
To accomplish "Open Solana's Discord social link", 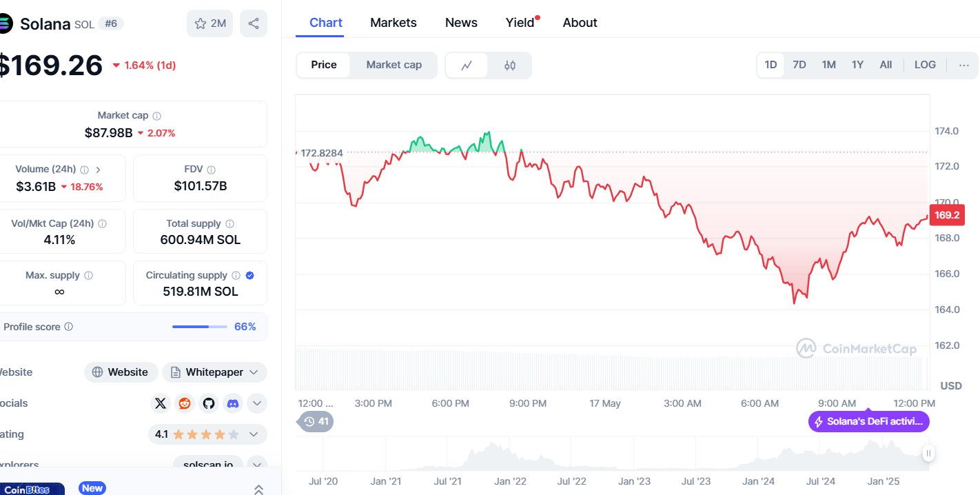I will (x=233, y=403).
